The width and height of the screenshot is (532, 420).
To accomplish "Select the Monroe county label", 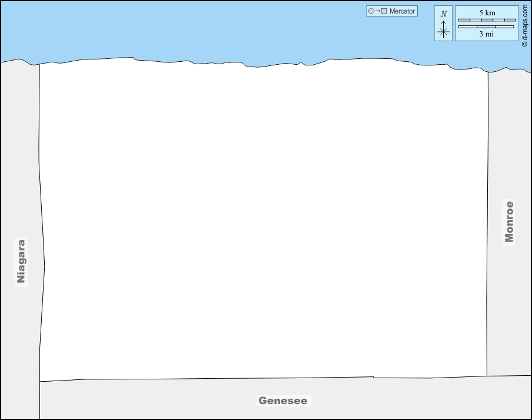I will click(x=509, y=222).
